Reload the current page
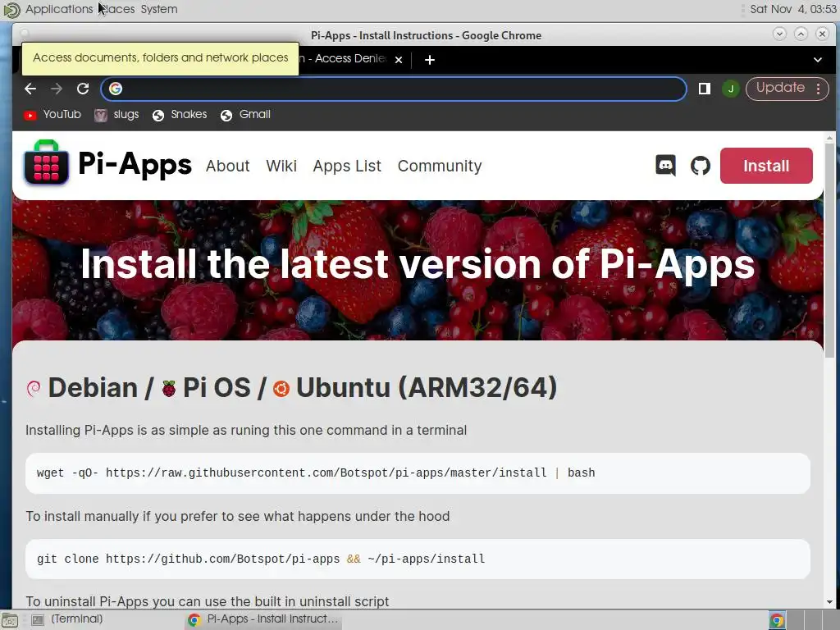The height and width of the screenshot is (630, 840). coord(83,89)
